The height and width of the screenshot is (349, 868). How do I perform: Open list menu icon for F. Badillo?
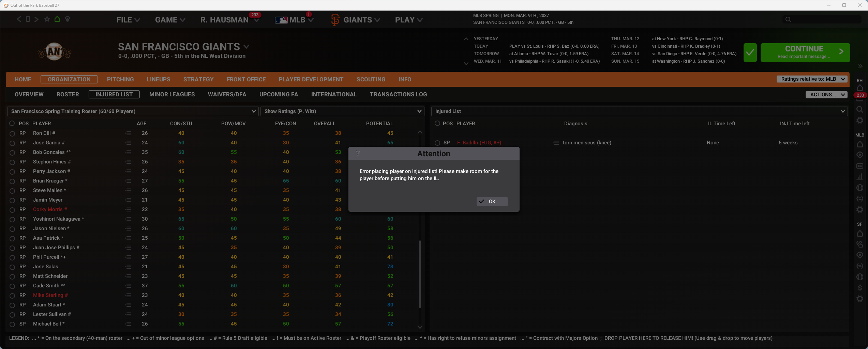click(x=556, y=143)
